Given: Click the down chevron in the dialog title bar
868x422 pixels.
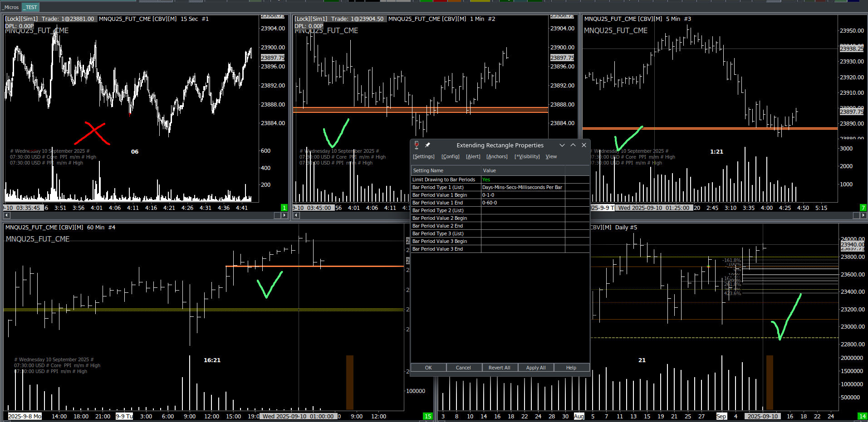Looking at the screenshot, I should tap(562, 145).
